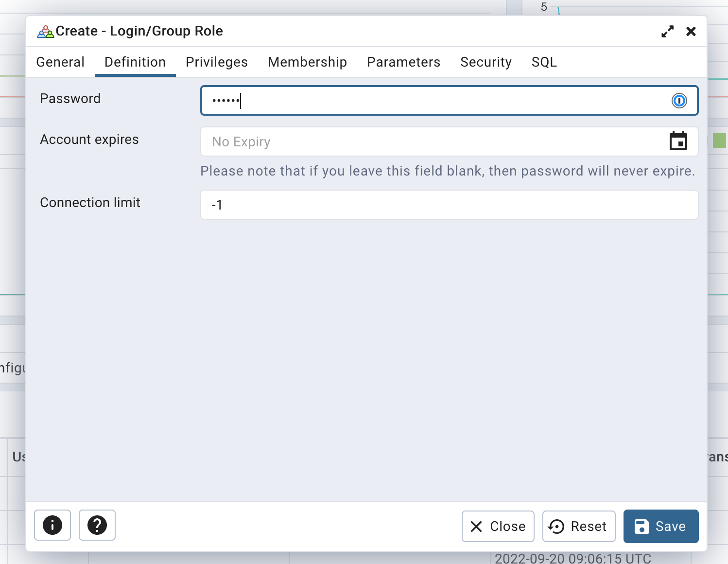Open the Security tab

(485, 62)
